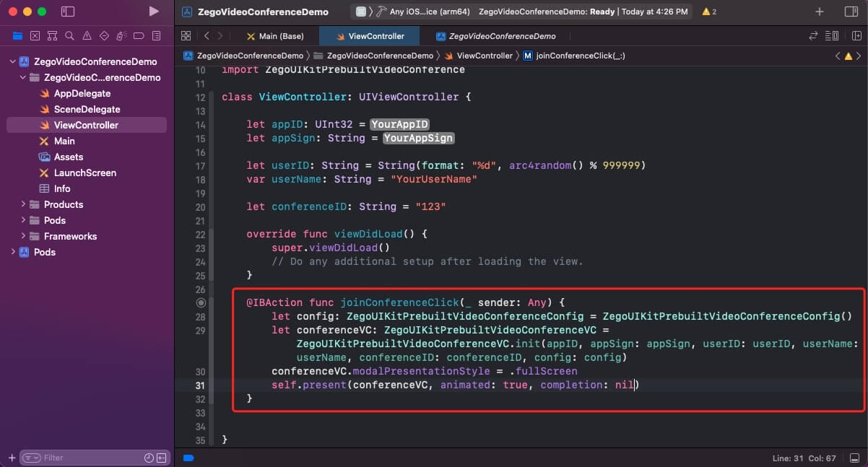Image resolution: width=868 pixels, height=467 pixels.
Task: Expand the Products folder
Action: tap(23, 205)
